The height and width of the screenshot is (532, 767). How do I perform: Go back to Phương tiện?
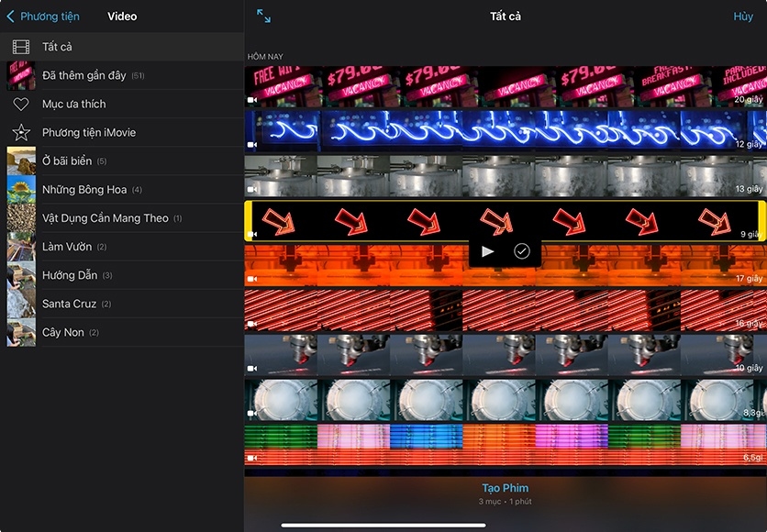[43, 17]
